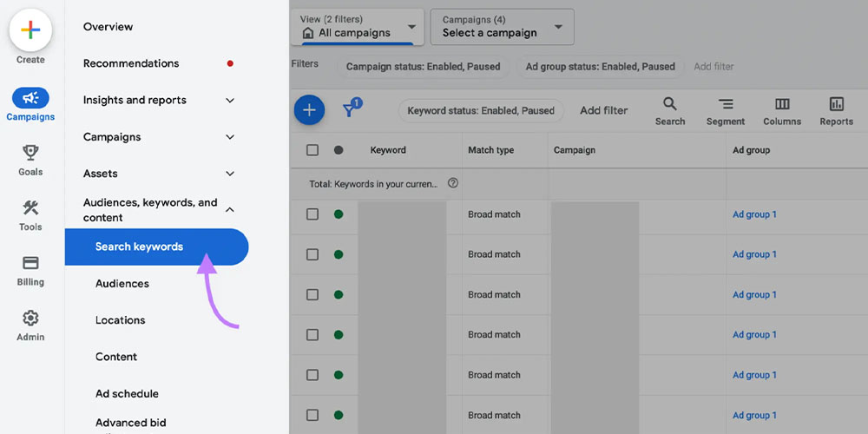Click the house icon in View selector

tap(308, 33)
